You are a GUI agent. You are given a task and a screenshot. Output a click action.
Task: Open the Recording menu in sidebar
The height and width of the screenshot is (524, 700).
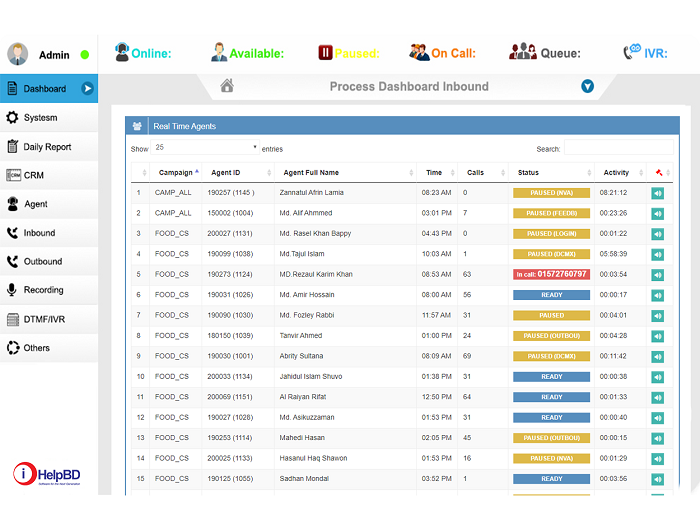click(44, 290)
